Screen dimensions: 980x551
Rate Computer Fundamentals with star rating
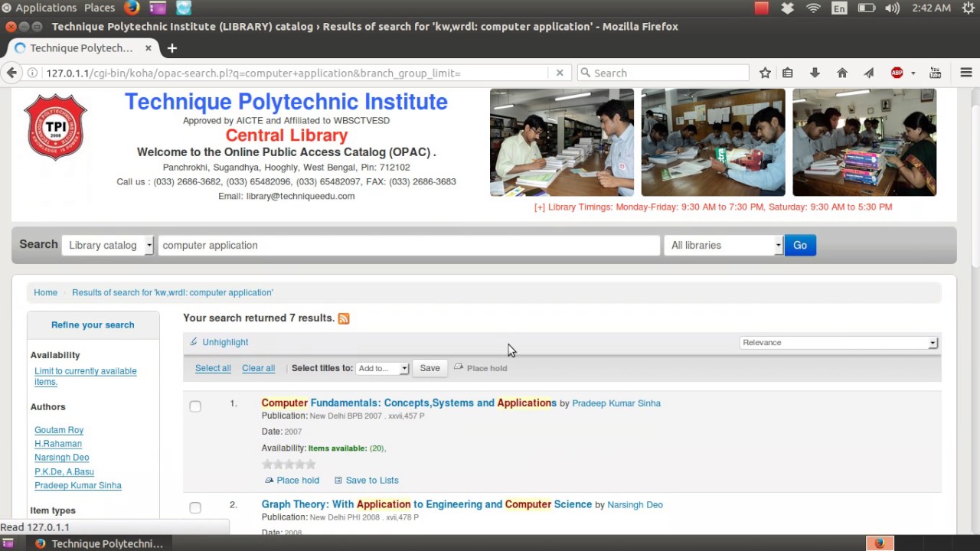tap(289, 464)
